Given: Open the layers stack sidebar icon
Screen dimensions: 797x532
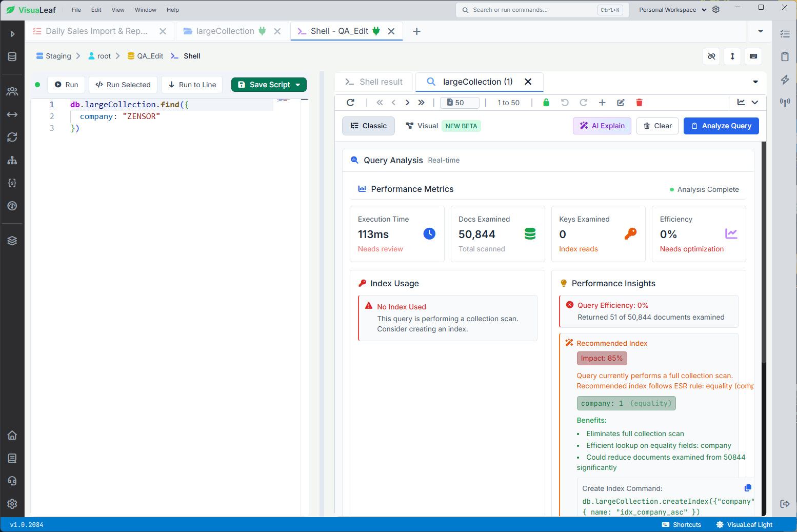Looking at the screenshot, I should point(12,241).
